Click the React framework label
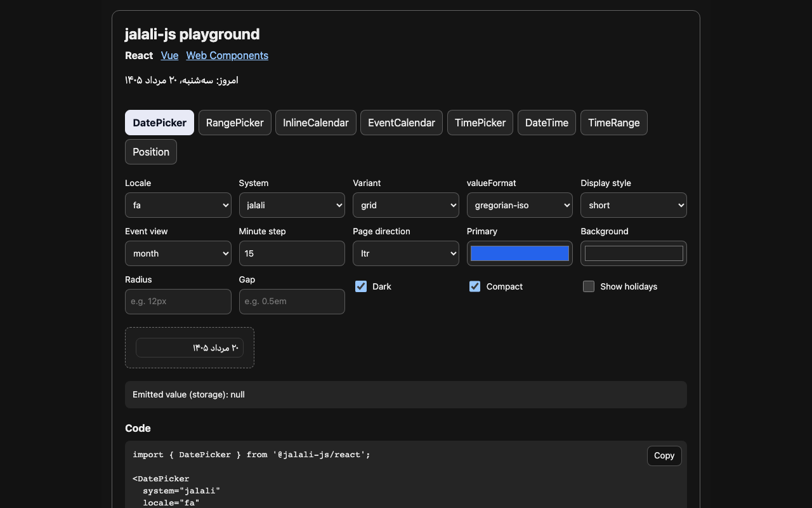812x508 pixels. [139, 55]
